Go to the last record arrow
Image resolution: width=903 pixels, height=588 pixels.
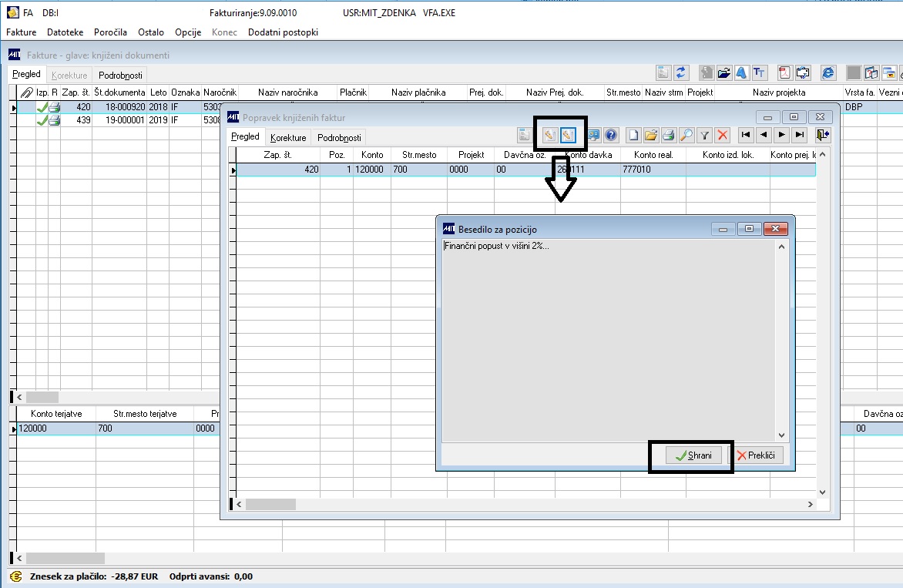coord(799,135)
